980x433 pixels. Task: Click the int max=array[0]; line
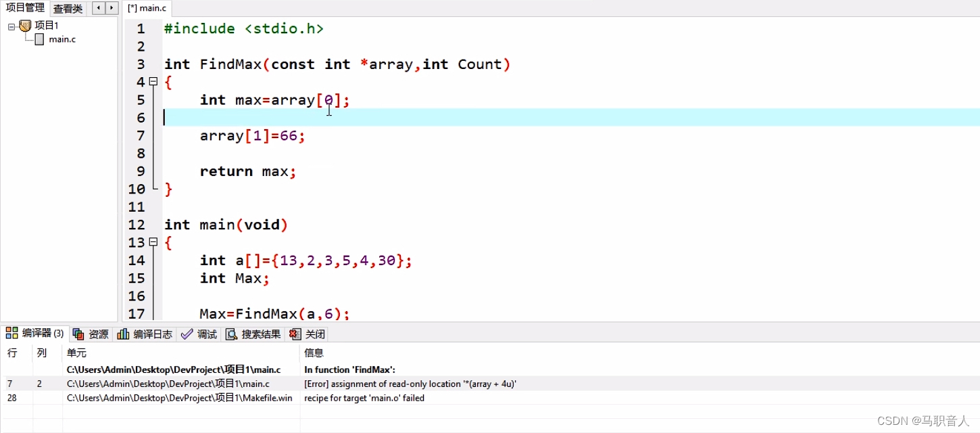(275, 100)
